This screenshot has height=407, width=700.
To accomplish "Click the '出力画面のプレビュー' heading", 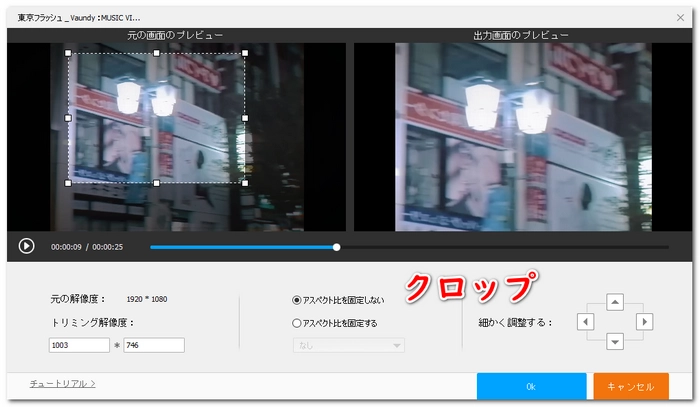I will (521, 35).
